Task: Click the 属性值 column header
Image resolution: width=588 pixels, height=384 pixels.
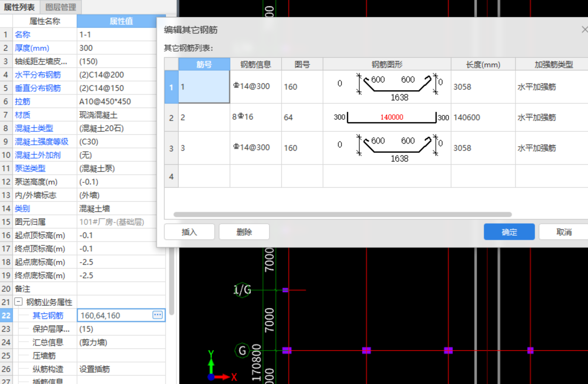Action: coord(121,21)
